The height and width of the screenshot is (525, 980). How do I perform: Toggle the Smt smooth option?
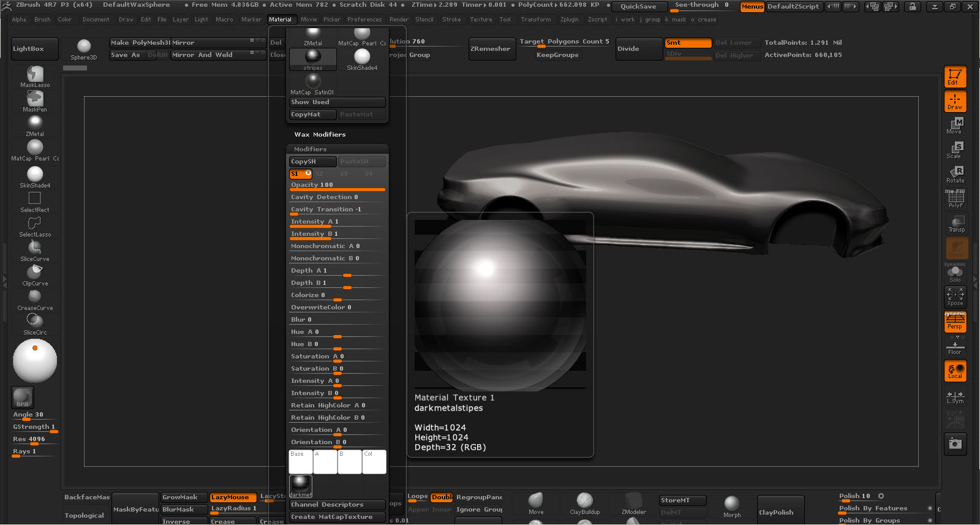click(688, 43)
